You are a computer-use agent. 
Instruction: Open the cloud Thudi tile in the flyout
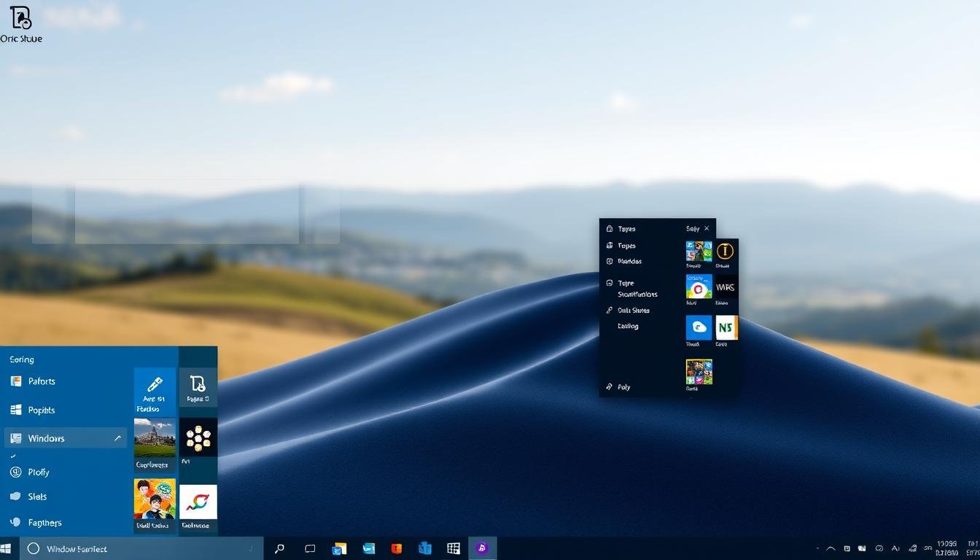pyautogui.click(x=698, y=327)
